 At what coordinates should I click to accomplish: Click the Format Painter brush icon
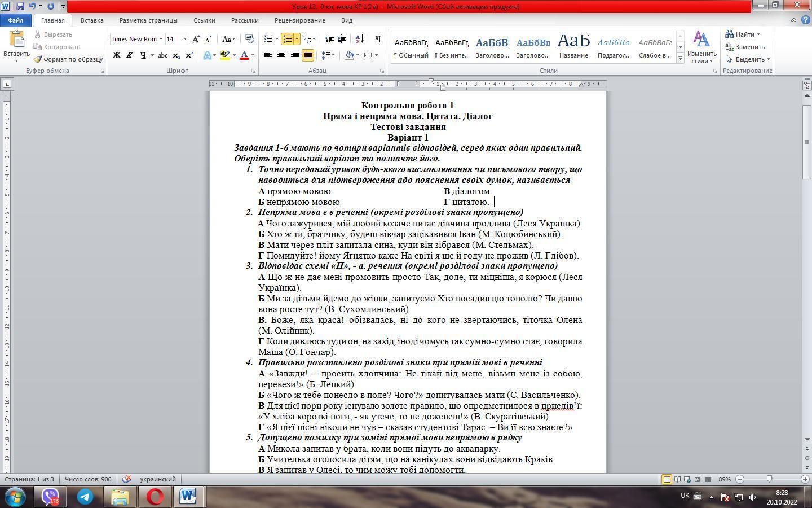(38, 59)
